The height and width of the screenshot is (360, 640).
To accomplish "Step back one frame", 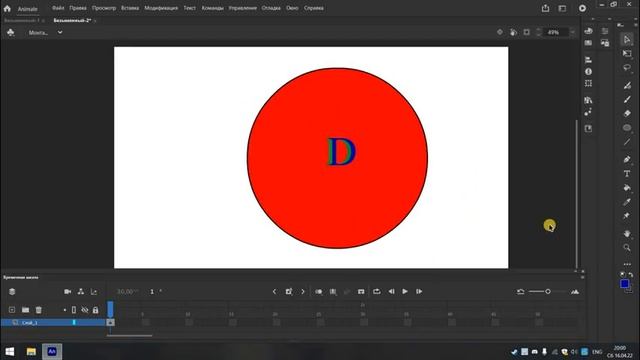I will click(x=391, y=291).
